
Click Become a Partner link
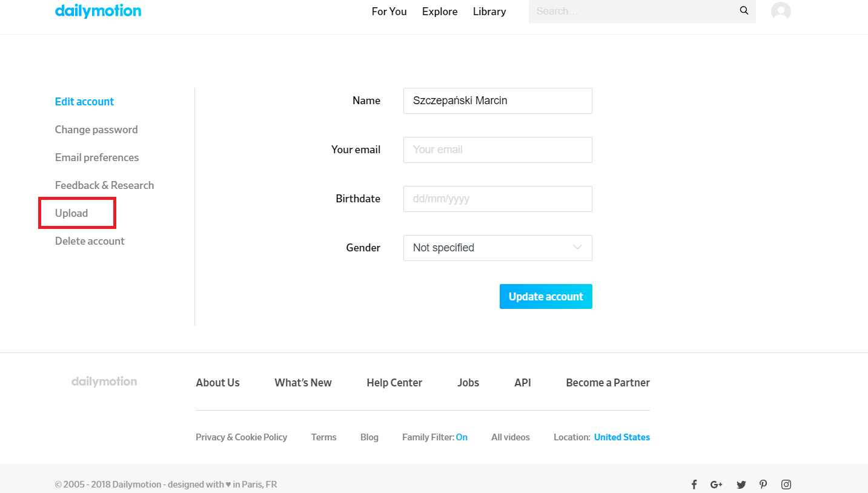pyautogui.click(x=608, y=383)
